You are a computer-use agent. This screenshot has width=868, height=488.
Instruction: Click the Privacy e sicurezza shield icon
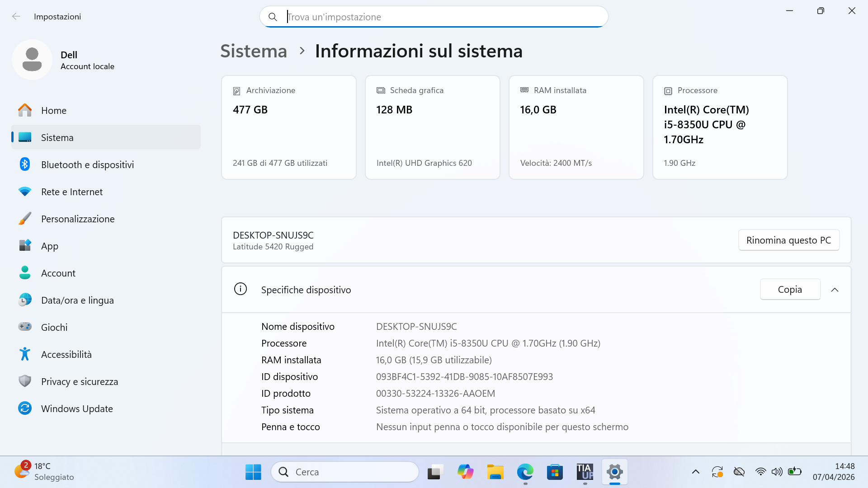[x=25, y=381]
